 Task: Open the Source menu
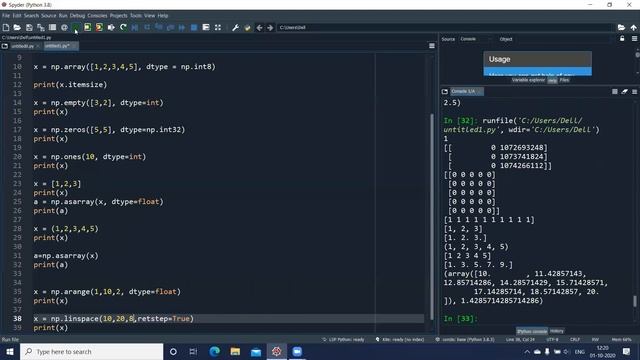tap(49, 16)
